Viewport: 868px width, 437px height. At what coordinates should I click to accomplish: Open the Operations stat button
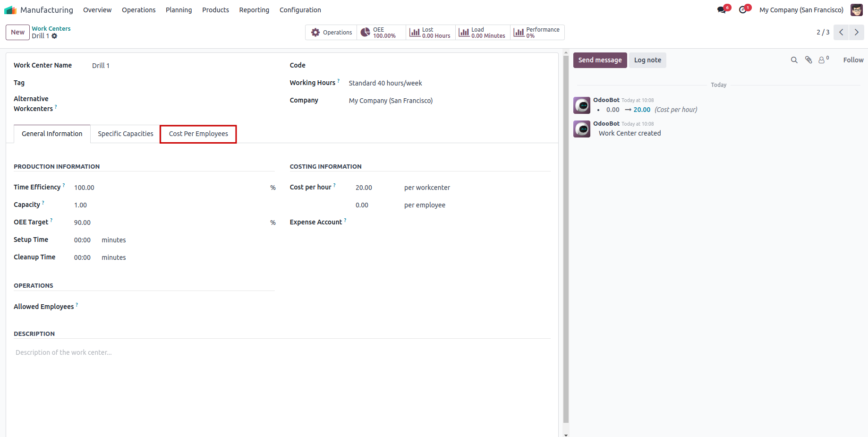click(x=331, y=33)
